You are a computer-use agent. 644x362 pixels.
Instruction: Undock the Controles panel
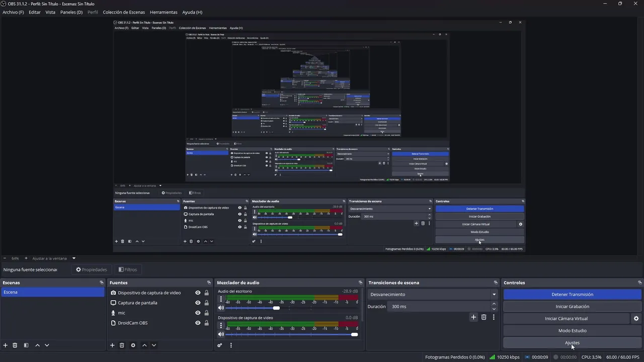point(640,283)
